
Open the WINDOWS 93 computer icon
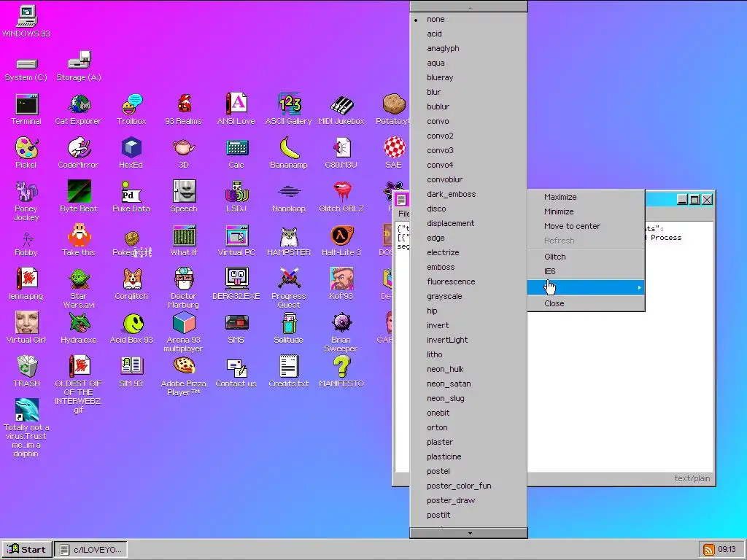pyautogui.click(x=26, y=21)
